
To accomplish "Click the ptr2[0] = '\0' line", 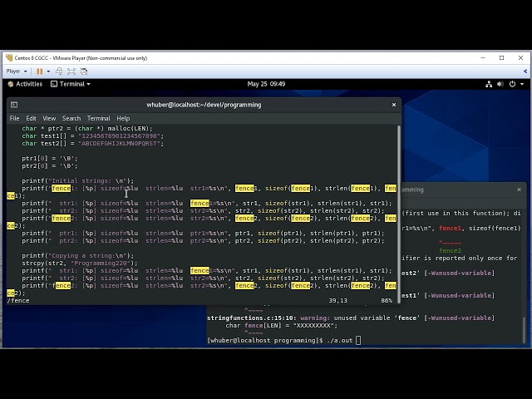I will 50,166.
